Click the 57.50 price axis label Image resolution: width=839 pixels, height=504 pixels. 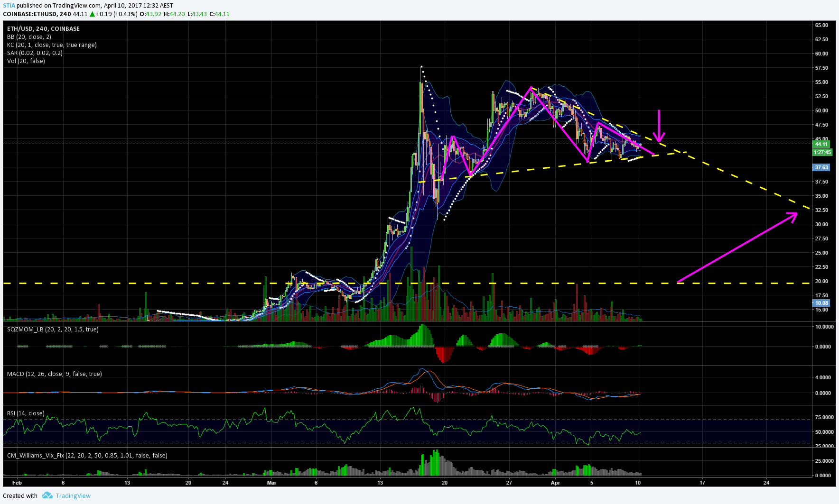coord(821,68)
